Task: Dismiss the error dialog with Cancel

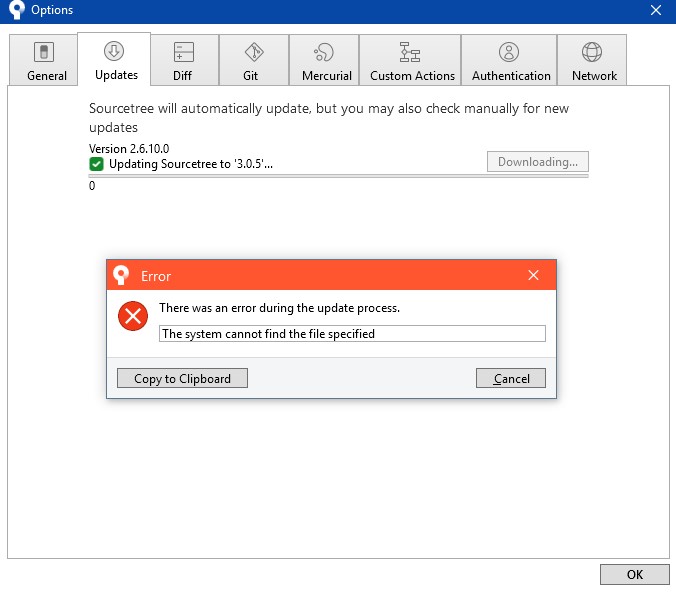Action: pyautogui.click(x=511, y=378)
